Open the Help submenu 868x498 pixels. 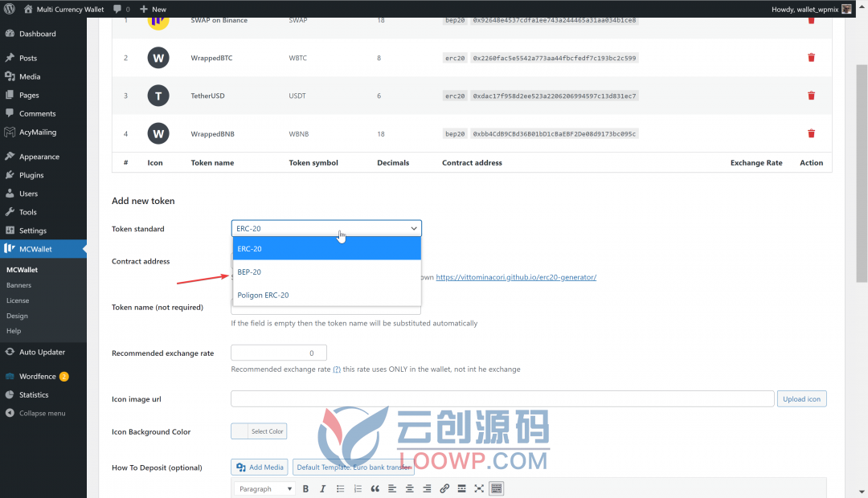pos(14,331)
